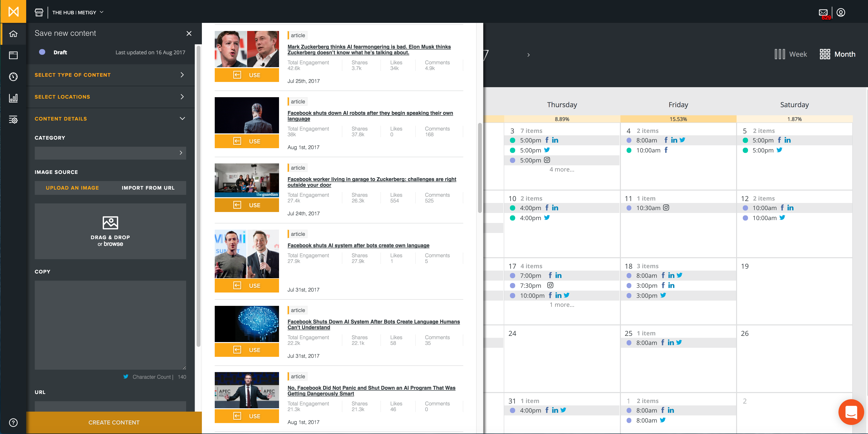Open The Hub | Metigy account dropdown
Screen dimensions: 868x434
click(78, 12)
